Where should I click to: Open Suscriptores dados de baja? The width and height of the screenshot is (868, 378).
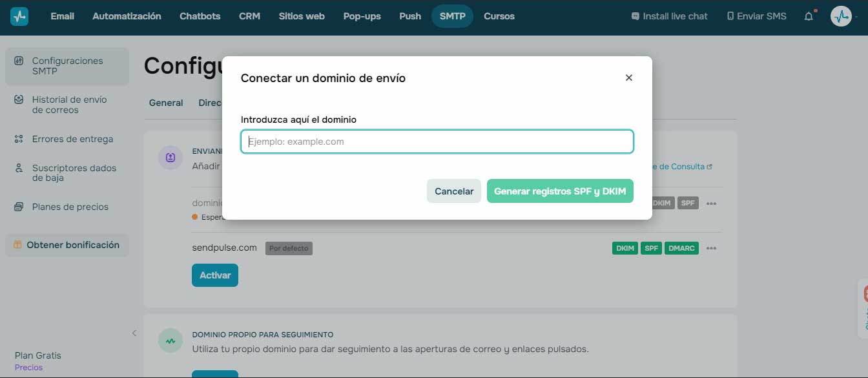point(74,173)
